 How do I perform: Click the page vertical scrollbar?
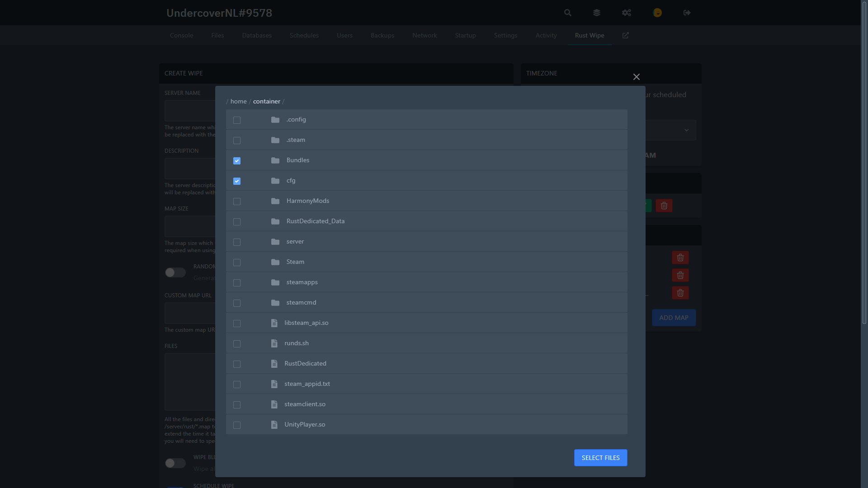pos(864,163)
